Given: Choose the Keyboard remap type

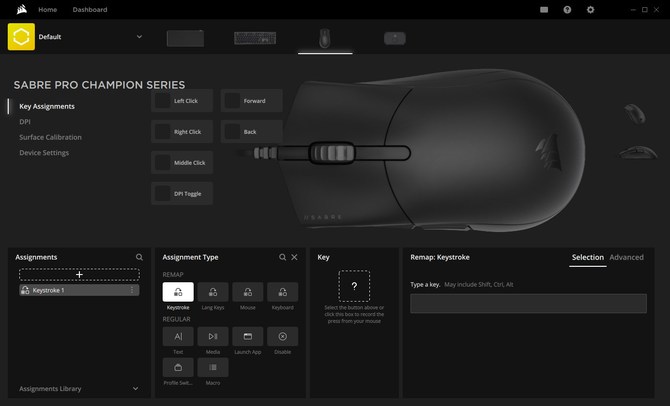Looking at the screenshot, I should (x=282, y=292).
